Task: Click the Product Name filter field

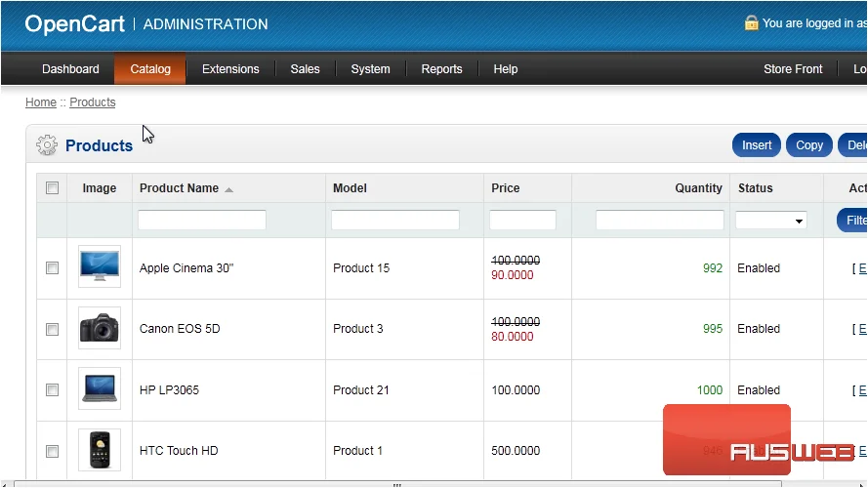Action: click(x=202, y=221)
